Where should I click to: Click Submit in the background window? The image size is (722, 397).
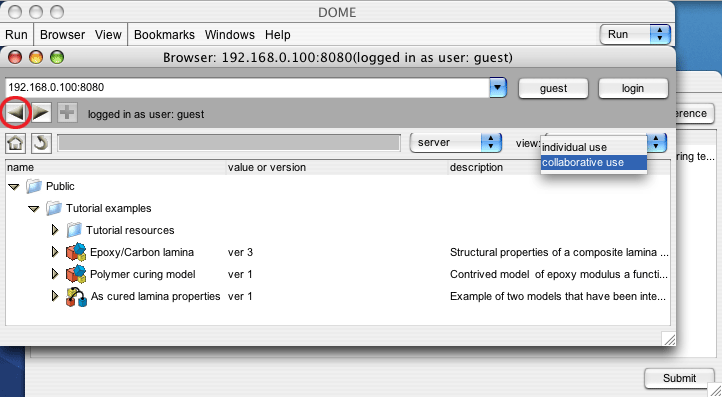[679, 378]
